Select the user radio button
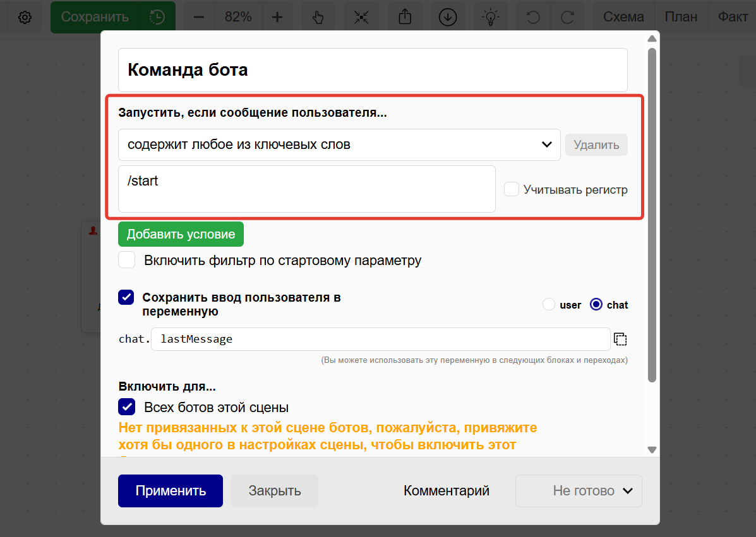The image size is (756, 537). [549, 304]
